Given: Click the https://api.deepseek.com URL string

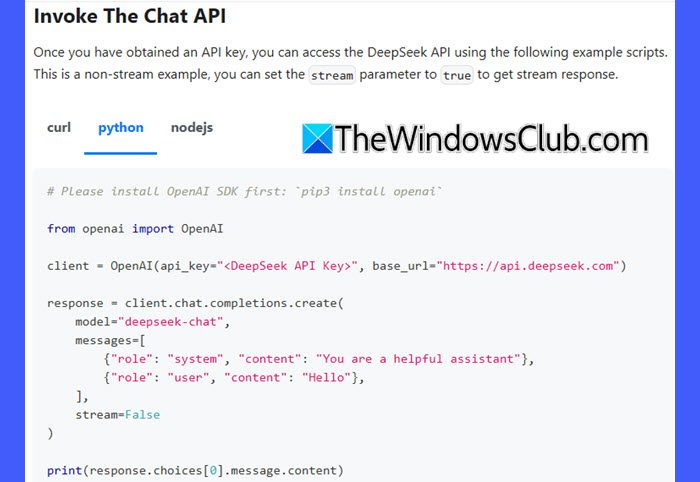Looking at the screenshot, I should [528, 266].
